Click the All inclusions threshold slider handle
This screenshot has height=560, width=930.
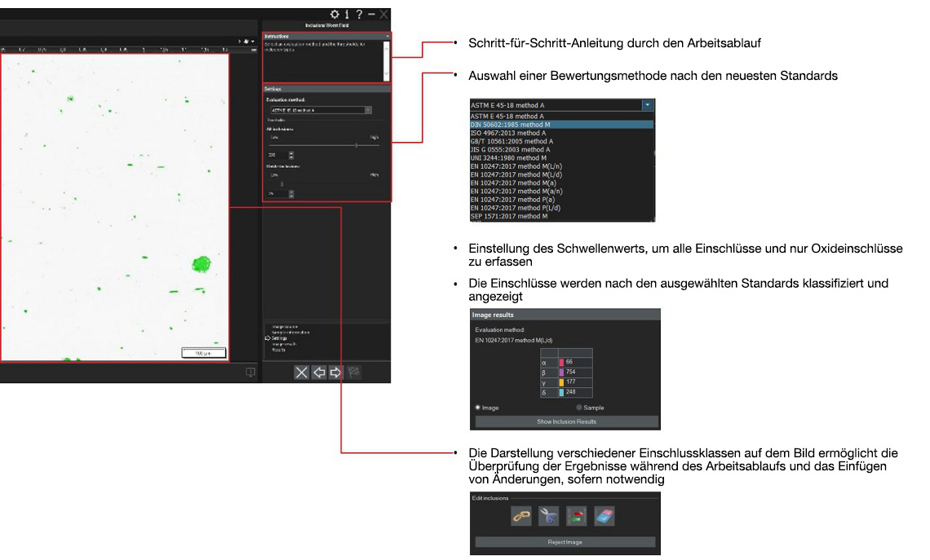356,145
